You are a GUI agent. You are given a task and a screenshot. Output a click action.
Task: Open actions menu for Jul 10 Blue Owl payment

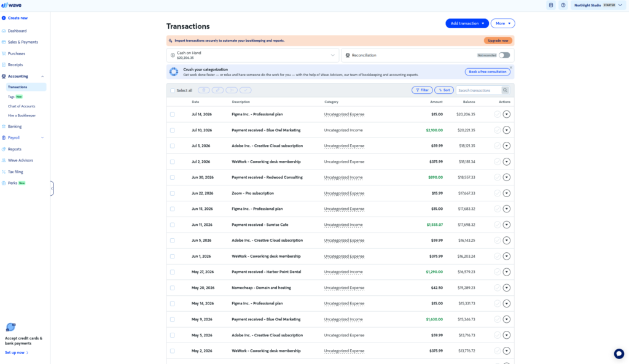pos(507,130)
